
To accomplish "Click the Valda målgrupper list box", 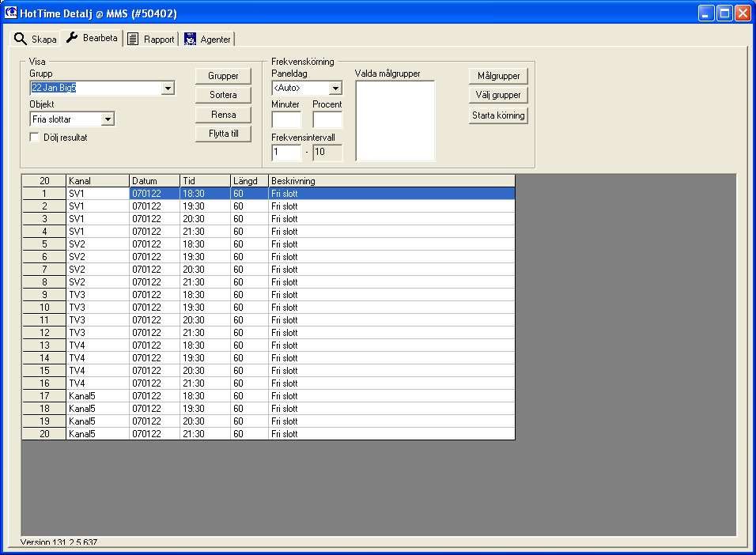I will click(395, 120).
